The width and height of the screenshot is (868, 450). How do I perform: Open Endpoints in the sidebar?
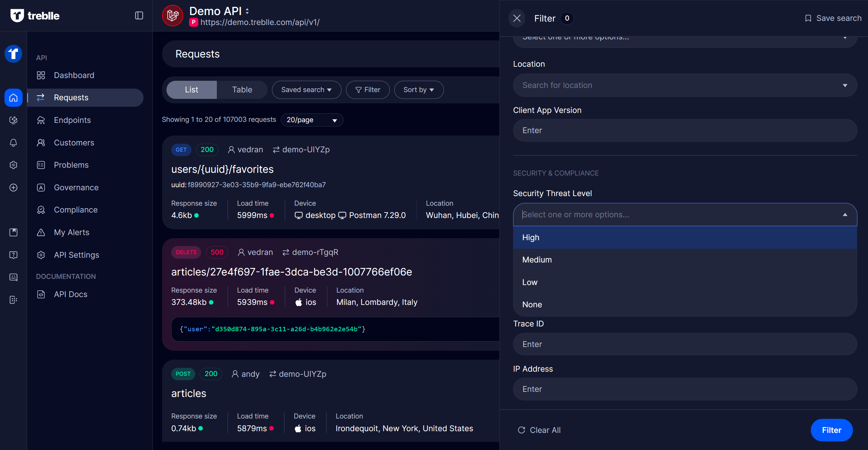(72, 120)
